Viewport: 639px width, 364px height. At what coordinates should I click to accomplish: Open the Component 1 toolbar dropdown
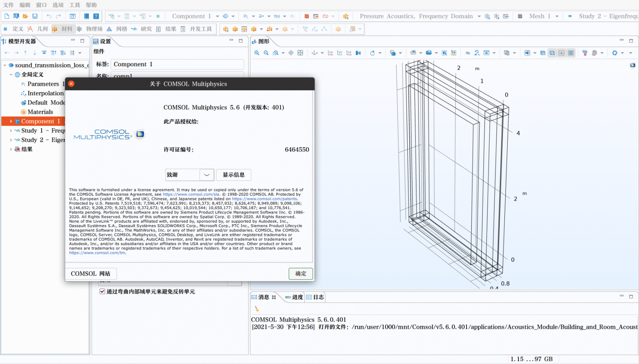[x=217, y=16]
